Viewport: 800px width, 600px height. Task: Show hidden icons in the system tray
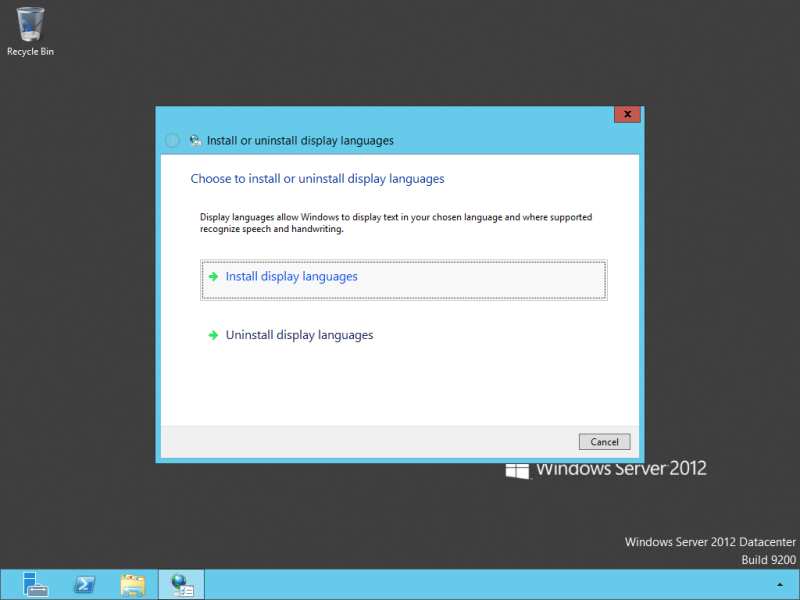pyautogui.click(x=780, y=585)
